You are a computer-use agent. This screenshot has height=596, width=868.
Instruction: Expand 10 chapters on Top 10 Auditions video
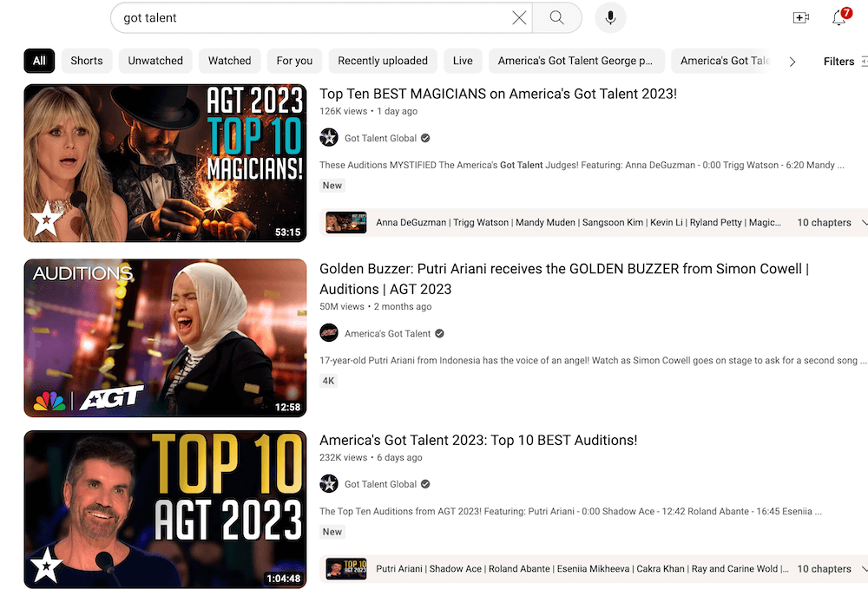click(x=831, y=569)
